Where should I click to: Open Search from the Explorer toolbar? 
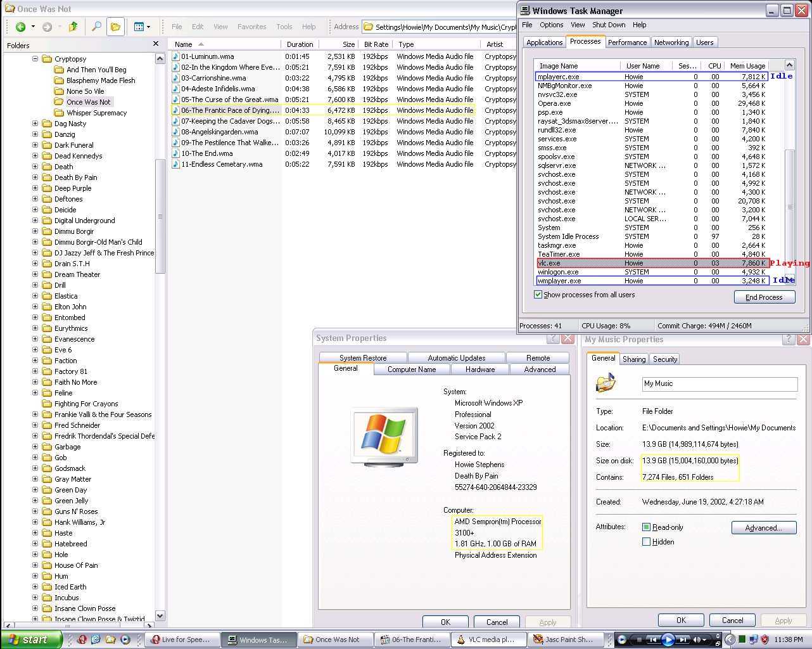96,27
